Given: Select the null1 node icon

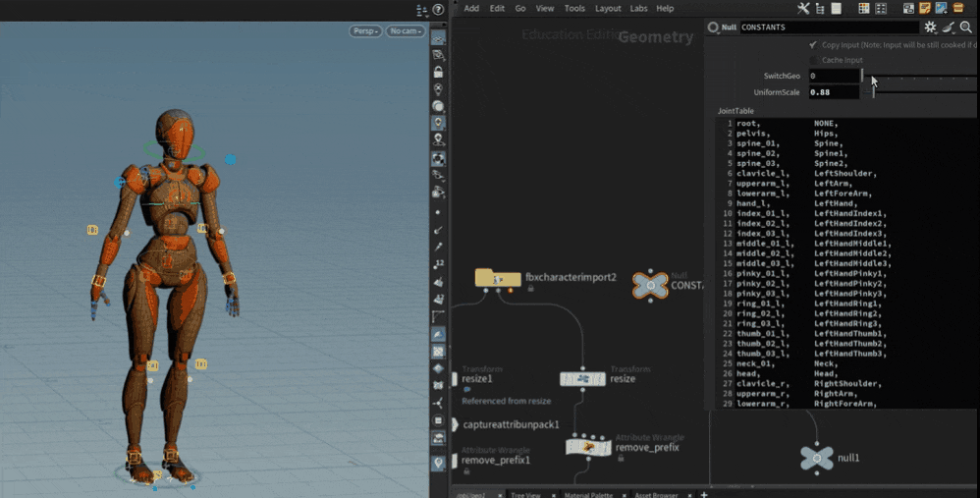Looking at the screenshot, I should (817, 458).
